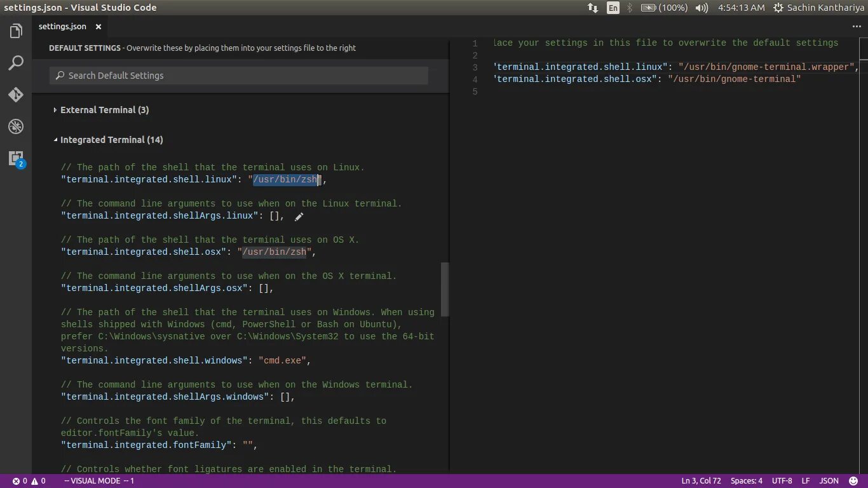This screenshot has height=488, width=868.
Task: Open the system volume indicator
Action: pos(702,8)
